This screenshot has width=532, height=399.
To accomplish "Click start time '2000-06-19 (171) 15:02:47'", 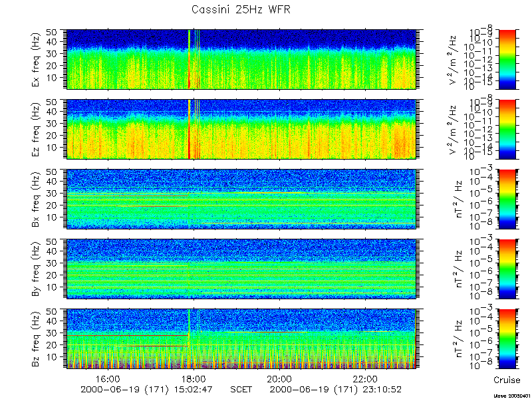I will pos(146,390).
